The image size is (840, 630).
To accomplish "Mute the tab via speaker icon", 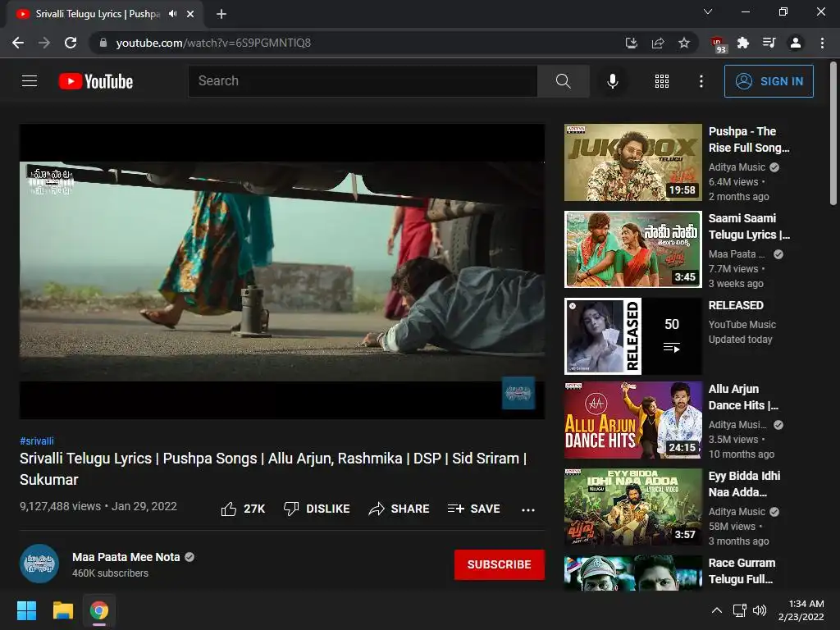I will tap(172, 14).
